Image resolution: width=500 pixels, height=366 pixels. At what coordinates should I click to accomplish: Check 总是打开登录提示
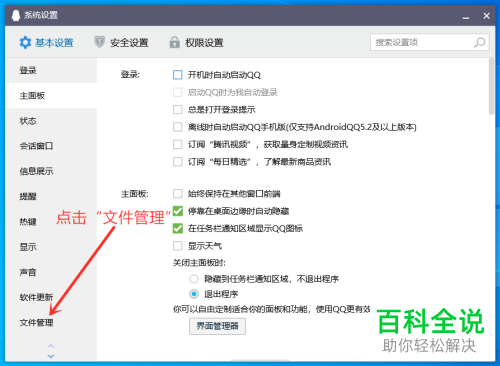[178, 110]
